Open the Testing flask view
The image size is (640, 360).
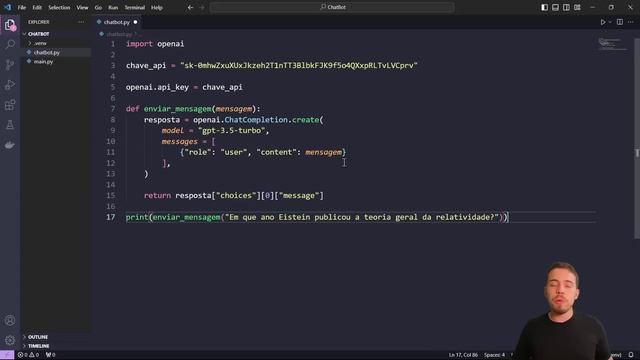10,125
